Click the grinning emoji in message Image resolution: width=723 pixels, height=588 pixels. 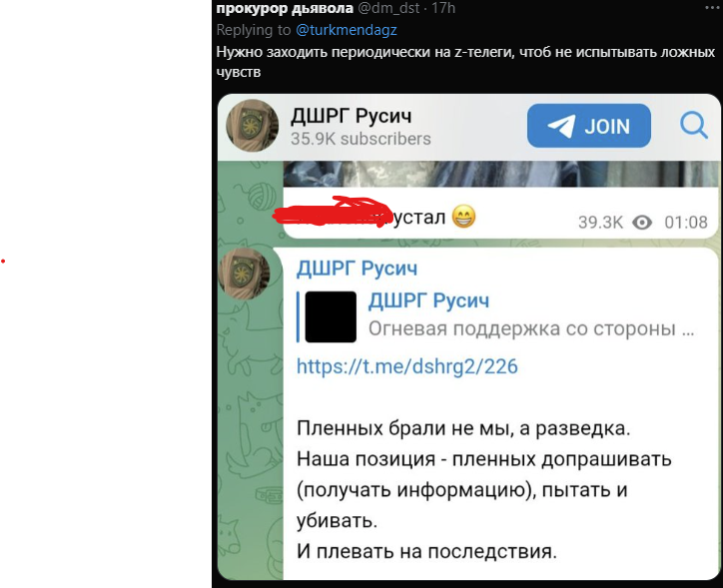coord(464,217)
